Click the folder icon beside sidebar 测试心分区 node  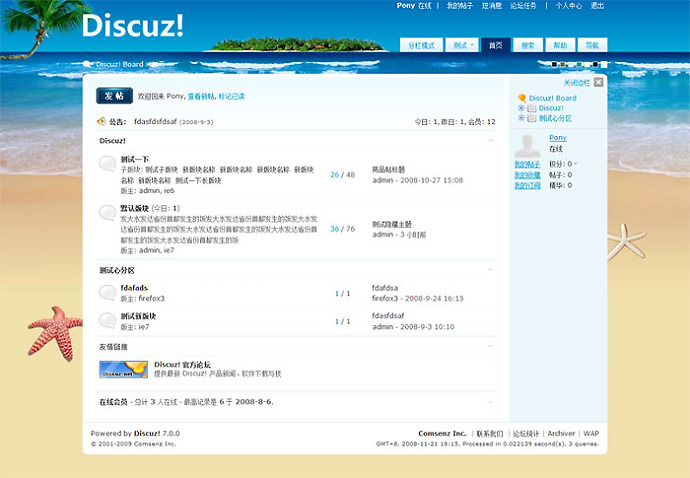tap(532, 118)
